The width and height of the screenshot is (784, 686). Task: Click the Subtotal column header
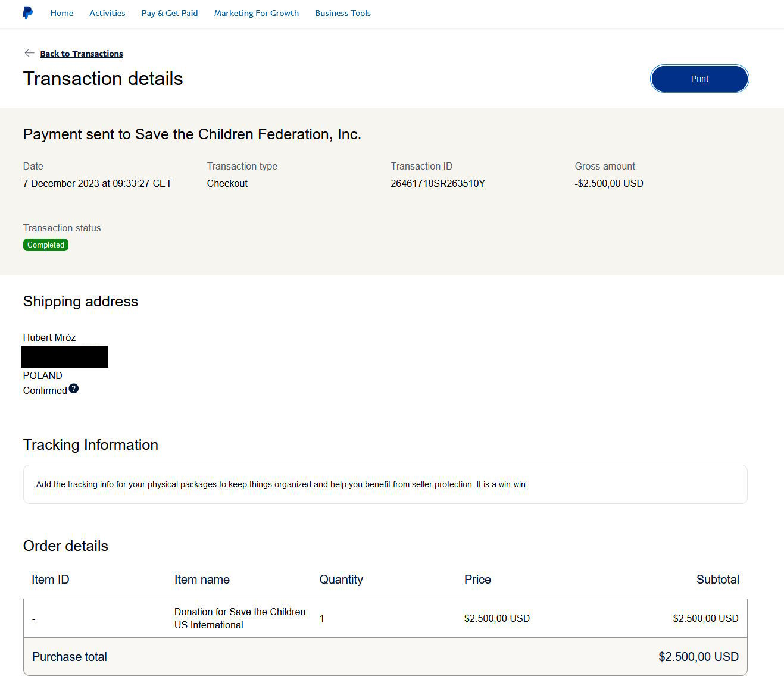(717, 580)
